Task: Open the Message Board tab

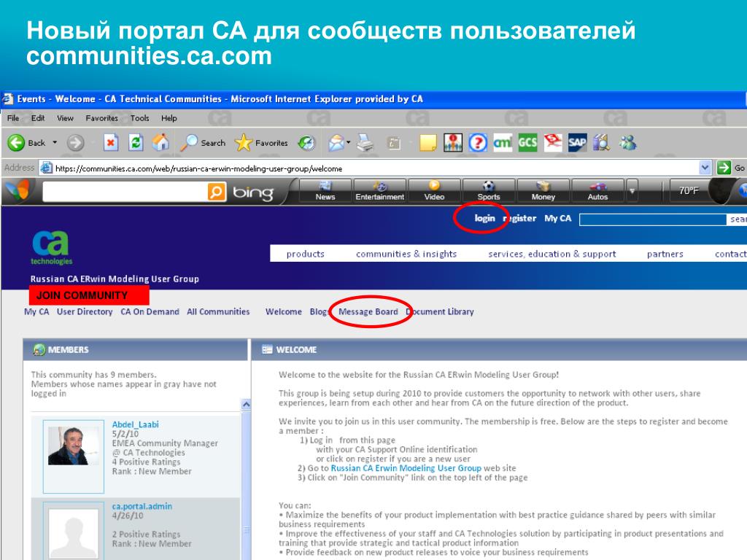Action: pos(368,311)
